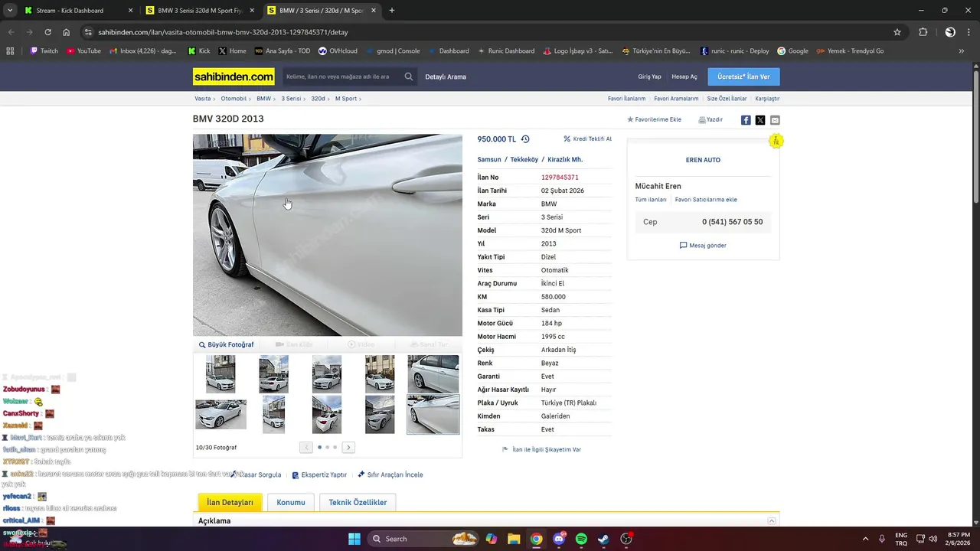980x551 pixels.
Task: Open File Explorer from taskbar
Action: pos(514,539)
